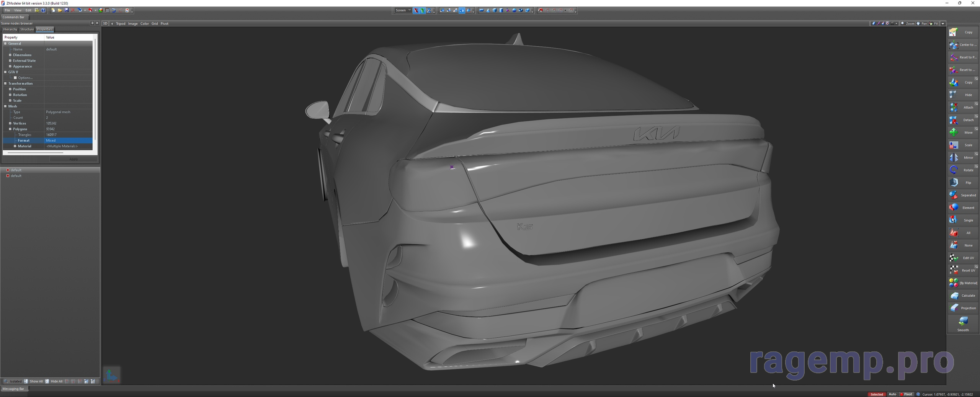Expand the Position property
The image size is (980, 397).
click(10, 89)
